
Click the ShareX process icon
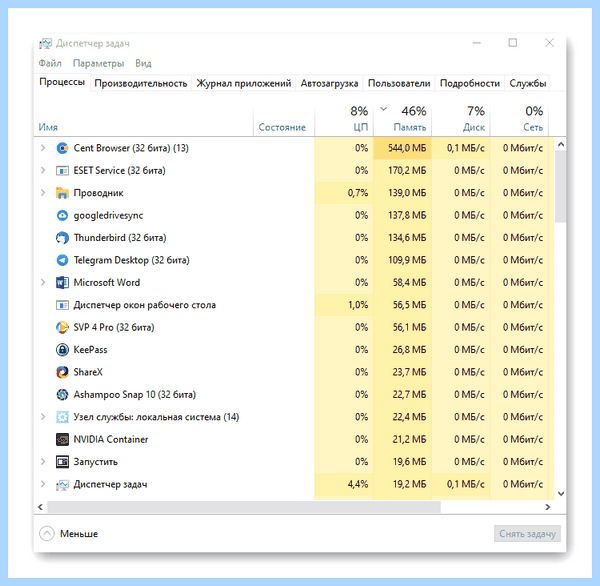[x=62, y=372]
